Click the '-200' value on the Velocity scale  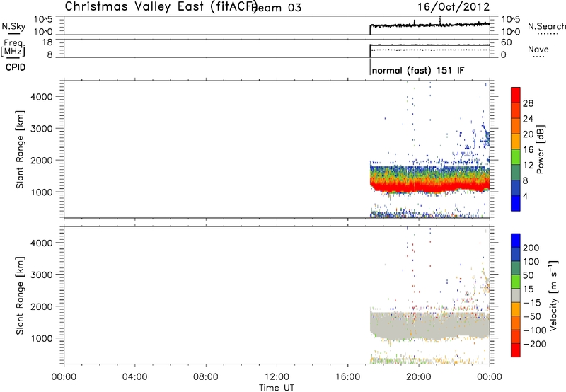tap(535, 344)
